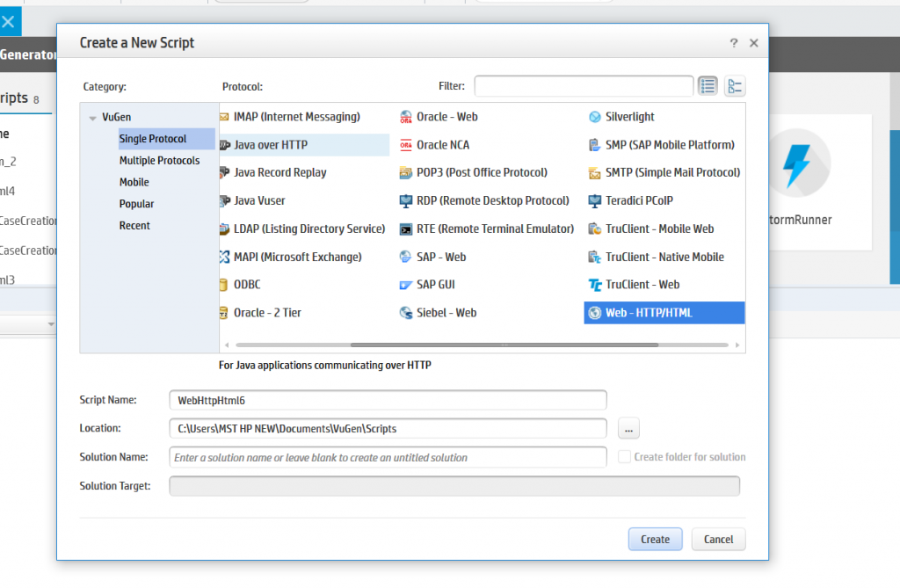
Task: Choose the Popular category
Action: point(136,204)
